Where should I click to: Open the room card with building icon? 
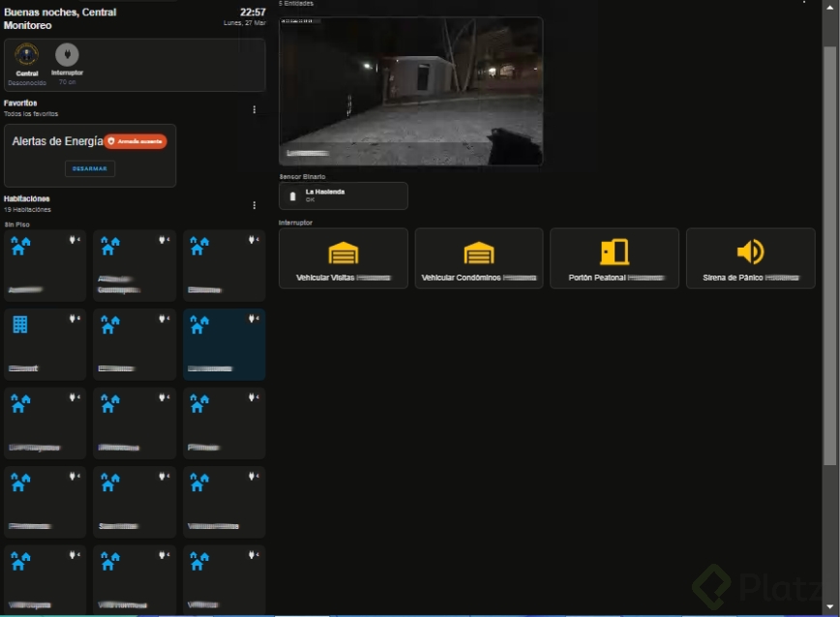[45, 344]
